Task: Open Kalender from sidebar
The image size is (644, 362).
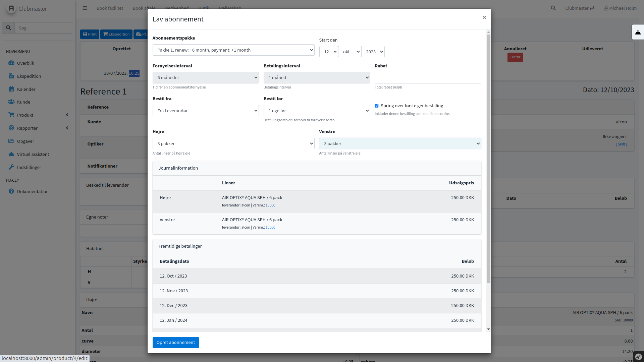Action: click(26, 89)
